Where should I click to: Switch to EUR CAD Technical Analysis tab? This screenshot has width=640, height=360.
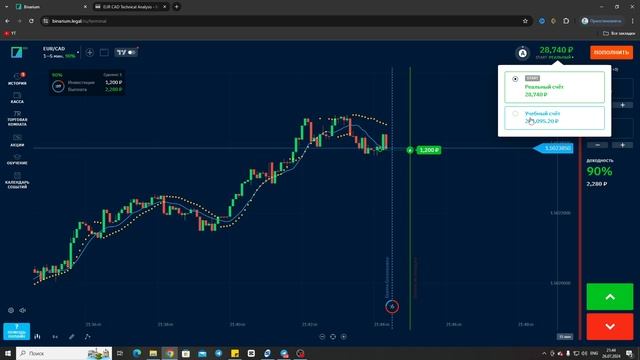[131, 7]
